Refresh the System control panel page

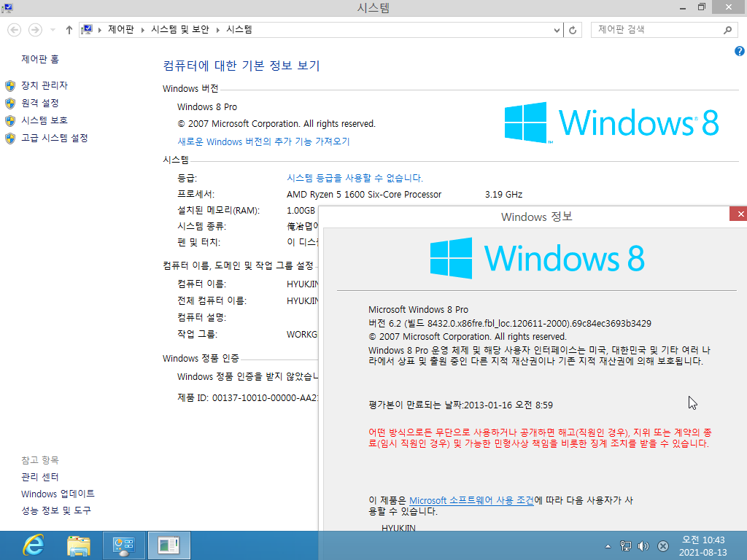(x=573, y=30)
